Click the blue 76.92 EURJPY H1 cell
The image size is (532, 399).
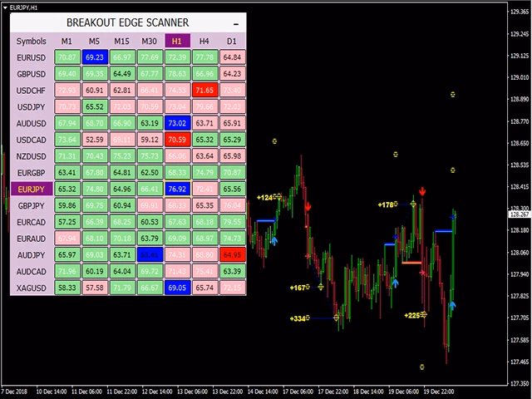tap(176, 189)
